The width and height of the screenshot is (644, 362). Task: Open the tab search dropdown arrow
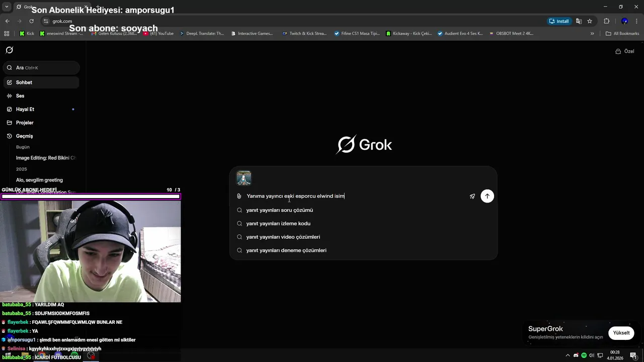pyautogui.click(x=7, y=7)
